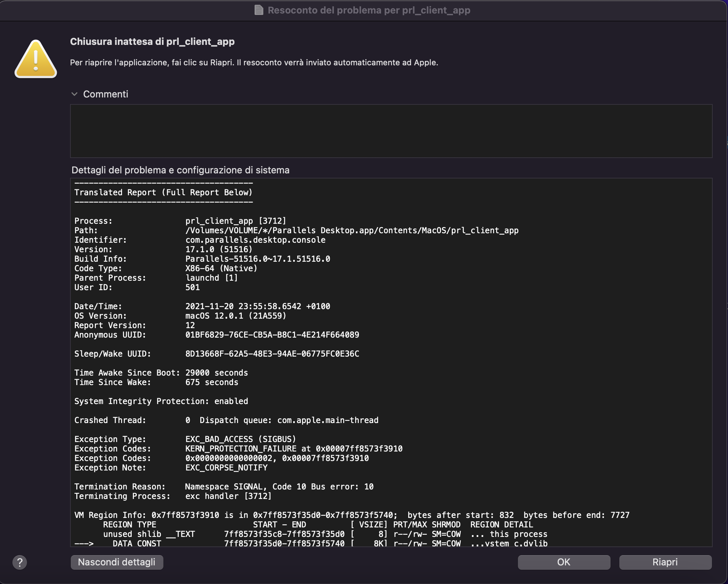Click exception codes '0x0000000000000002, 0x00007ff8573f3910'
The width and height of the screenshot is (728, 584).
(x=277, y=458)
